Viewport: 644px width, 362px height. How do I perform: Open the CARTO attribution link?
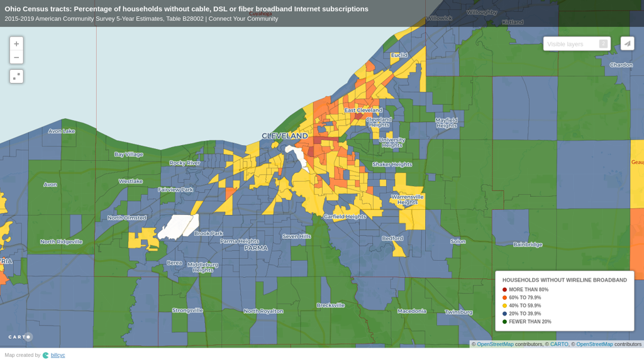tap(558, 344)
